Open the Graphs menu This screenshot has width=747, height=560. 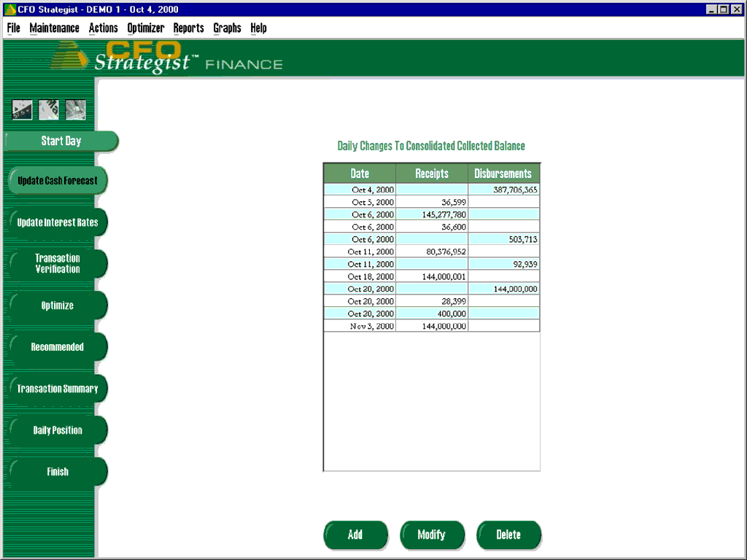[227, 28]
